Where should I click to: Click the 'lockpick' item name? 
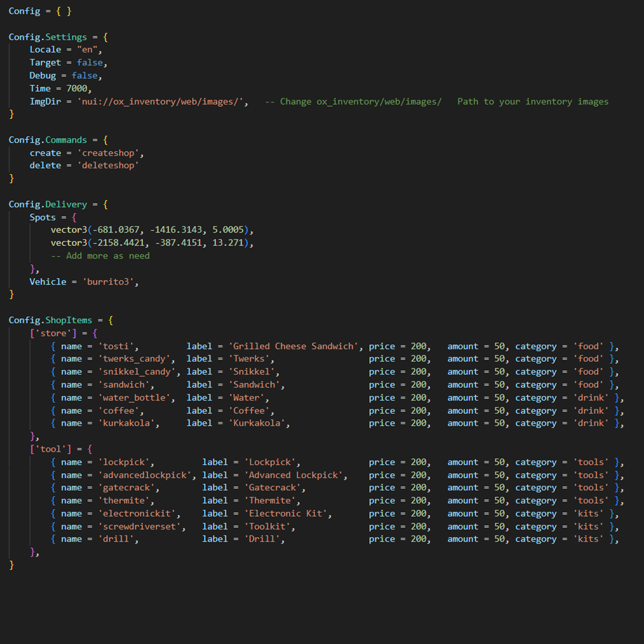pyautogui.click(x=123, y=462)
